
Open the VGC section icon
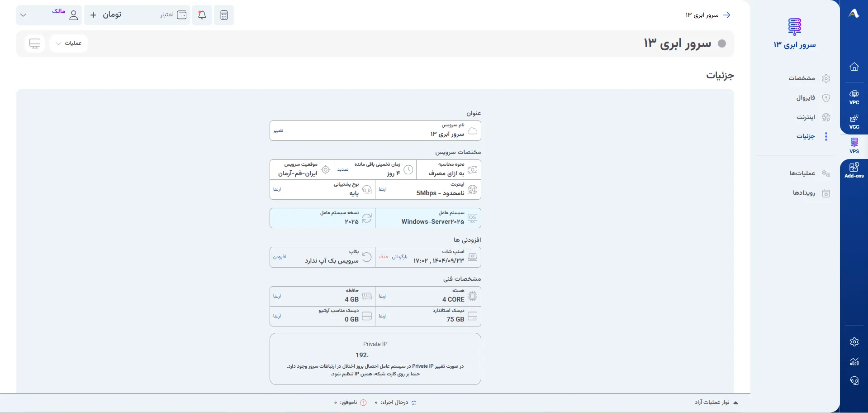click(854, 121)
